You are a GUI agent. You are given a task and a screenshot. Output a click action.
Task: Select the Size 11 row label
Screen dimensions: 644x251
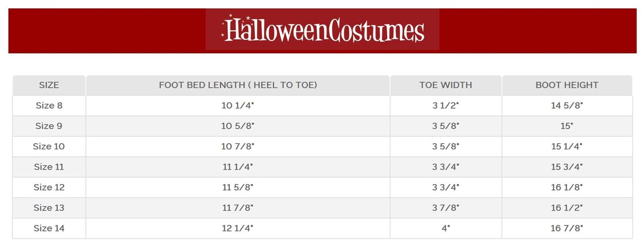click(49, 167)
